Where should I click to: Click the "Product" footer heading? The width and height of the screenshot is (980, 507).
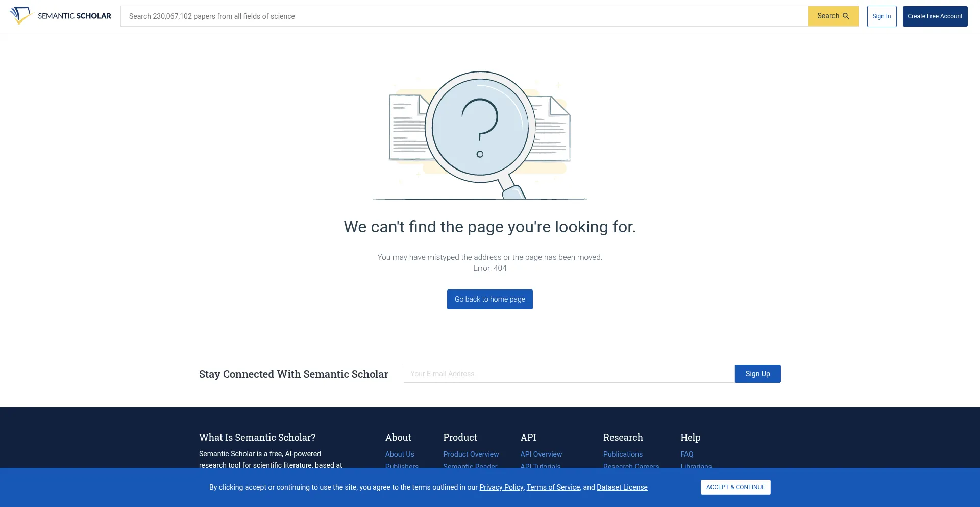(460, 438)
